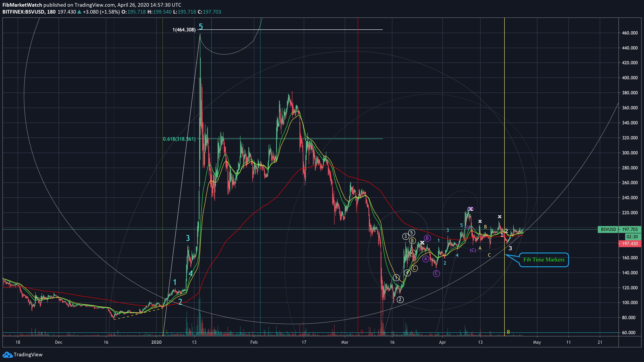Click the 1(464.308) Fibonacci level label
The image size is (644, 362).
coord(184,30)
